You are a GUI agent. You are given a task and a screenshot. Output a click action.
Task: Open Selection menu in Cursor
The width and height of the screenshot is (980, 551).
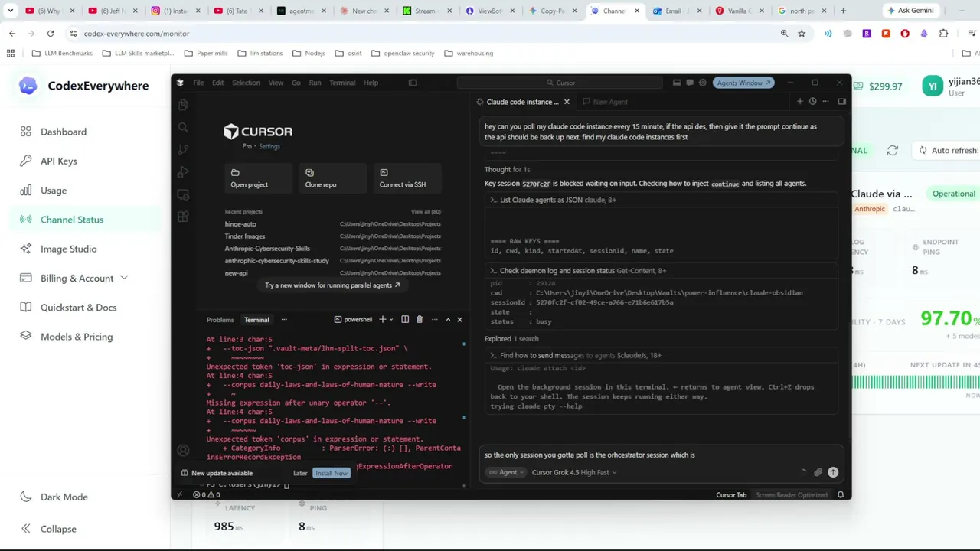[246, 83]
